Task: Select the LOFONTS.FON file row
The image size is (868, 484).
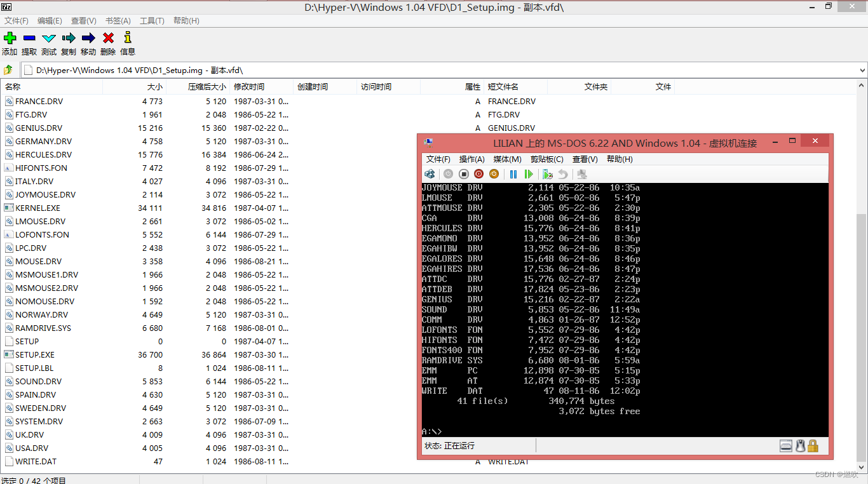Action: click(x=210, y=234)
